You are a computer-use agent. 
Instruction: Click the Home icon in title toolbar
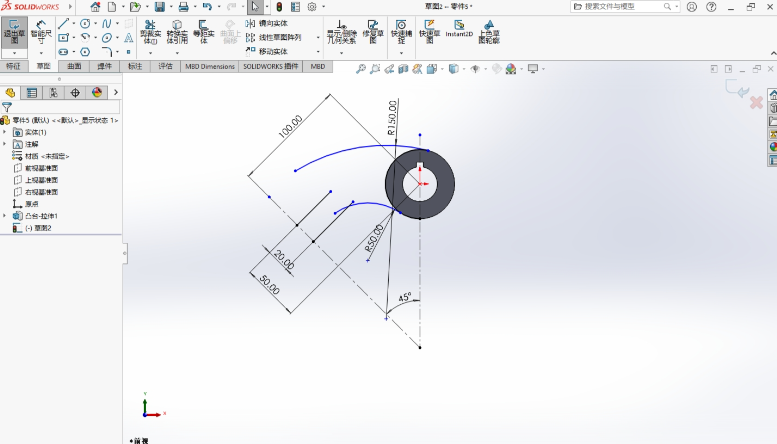click(x=95, y=7)
